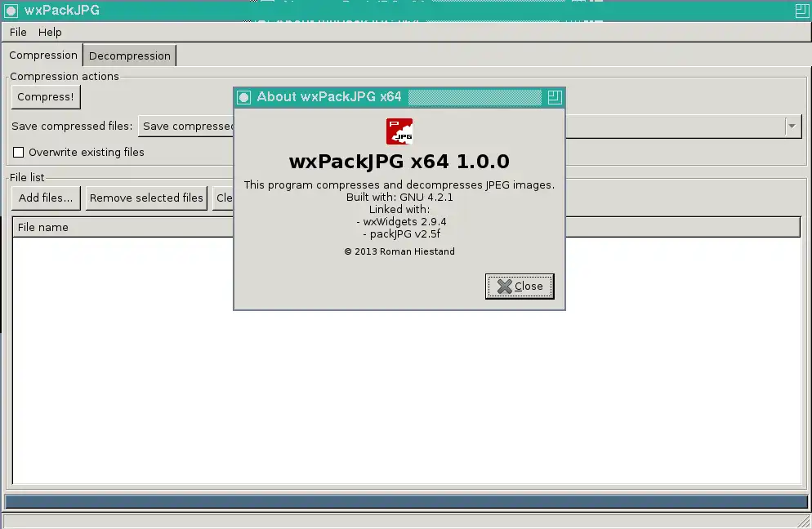Screen dimensions: 812x529
Task: Click the window menu icon in About dialog title bar
Action: click(244, 97)
